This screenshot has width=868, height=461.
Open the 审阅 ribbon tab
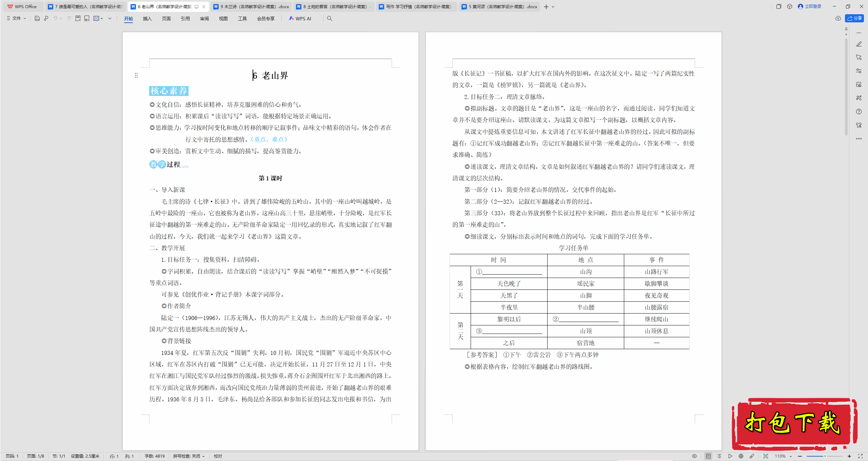point(204,19)
